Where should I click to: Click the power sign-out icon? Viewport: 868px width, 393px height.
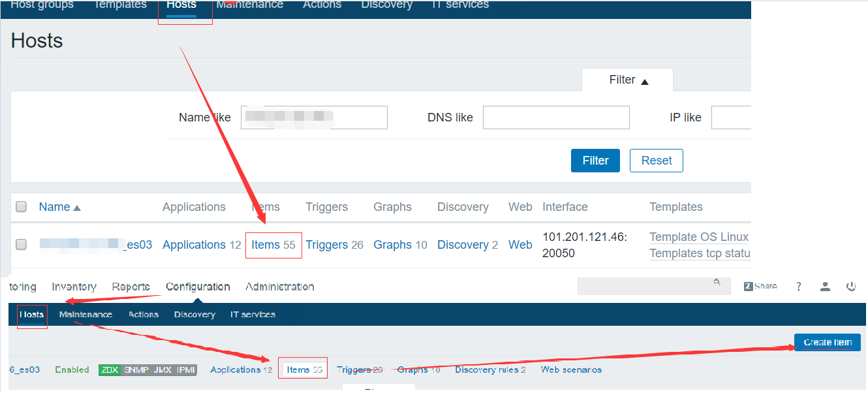pos(851,287)
